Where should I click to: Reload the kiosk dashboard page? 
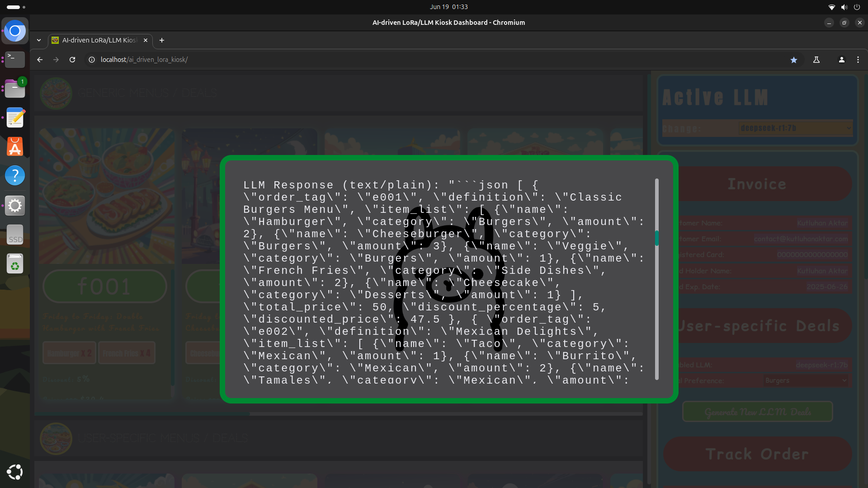coord(72,60)
